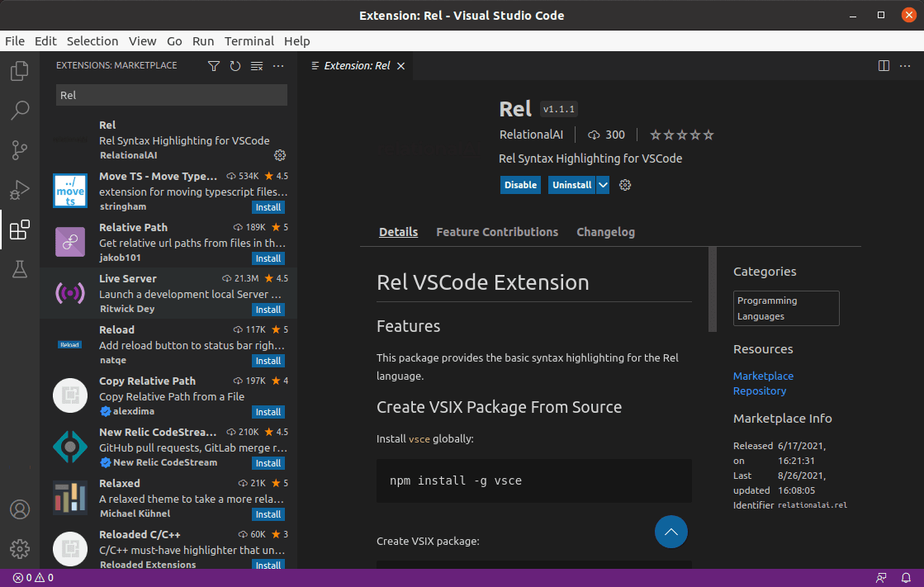Open the Search view icon
The width and height of the screenshot is (924, 587).
20,110
